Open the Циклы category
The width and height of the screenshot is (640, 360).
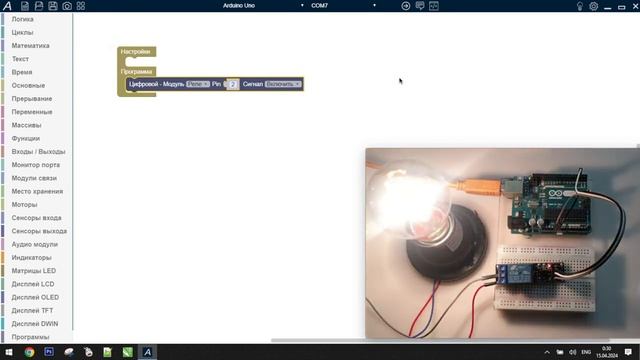(x=22, y=32)
